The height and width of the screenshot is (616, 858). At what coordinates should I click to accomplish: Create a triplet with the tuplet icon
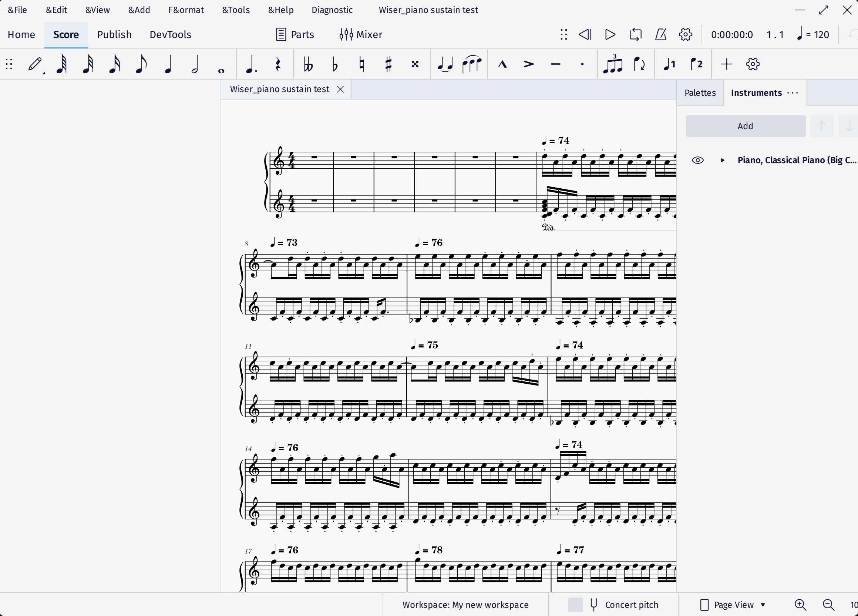point(613,64)
